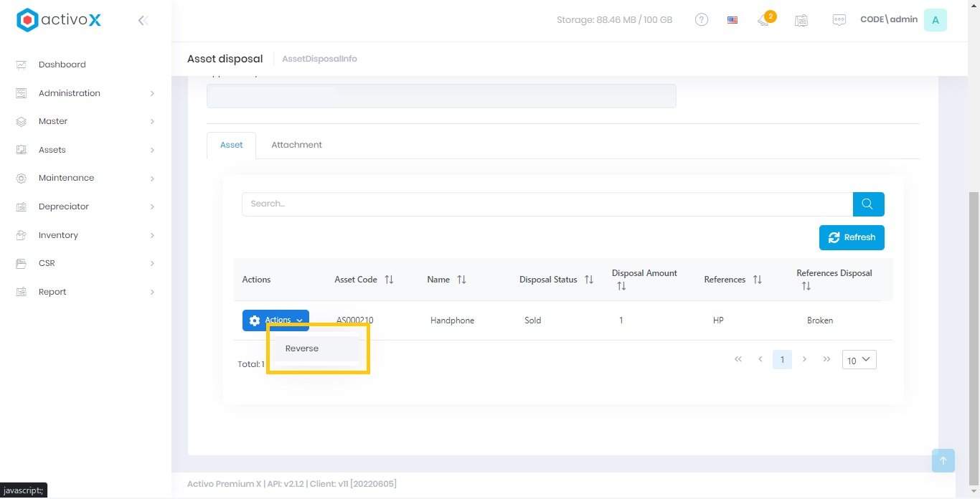Sort table by Name column

click(461, 280)
